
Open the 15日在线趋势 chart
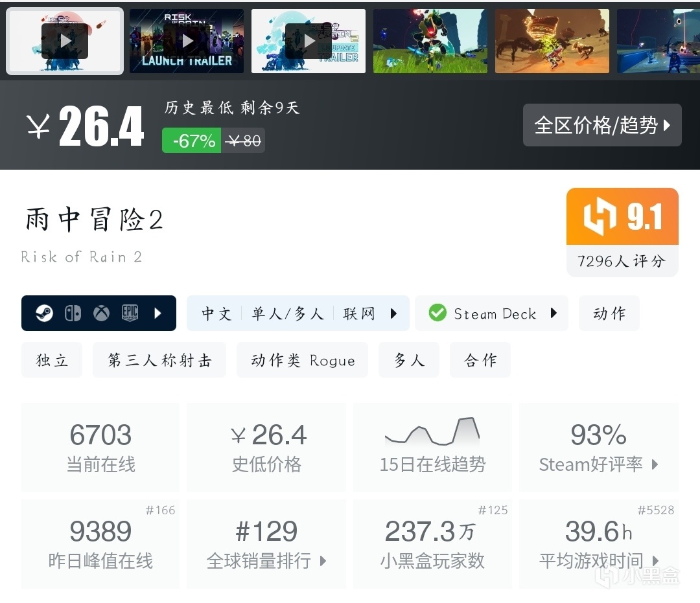[x=432, y=448]
